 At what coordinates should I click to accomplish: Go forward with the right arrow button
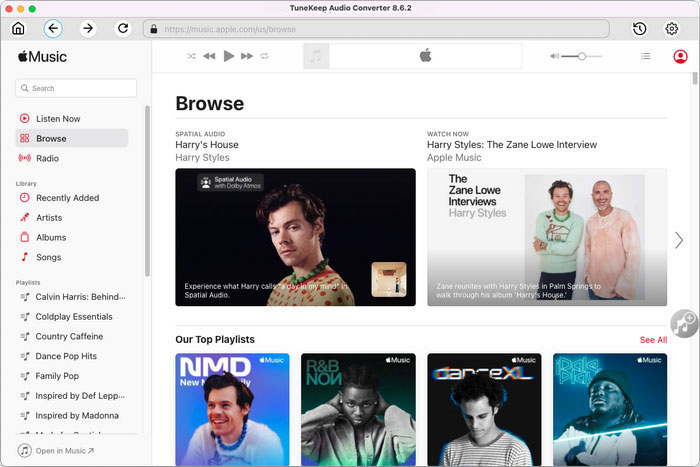88,29
